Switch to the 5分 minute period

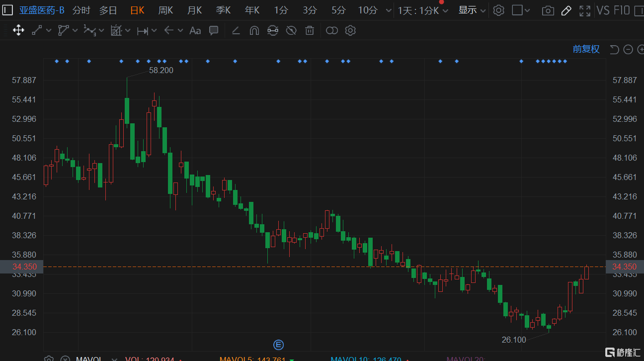pos(338,10)
